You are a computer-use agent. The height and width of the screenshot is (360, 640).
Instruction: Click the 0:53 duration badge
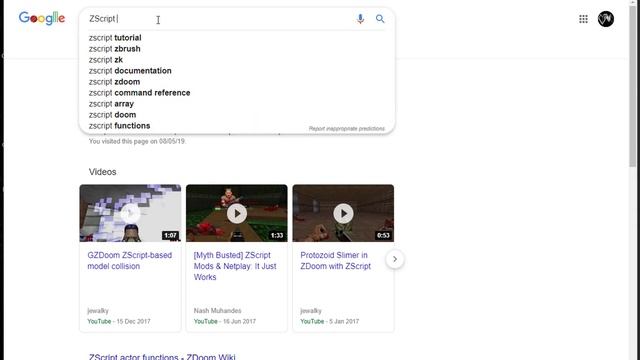click(x=383, y=235)
